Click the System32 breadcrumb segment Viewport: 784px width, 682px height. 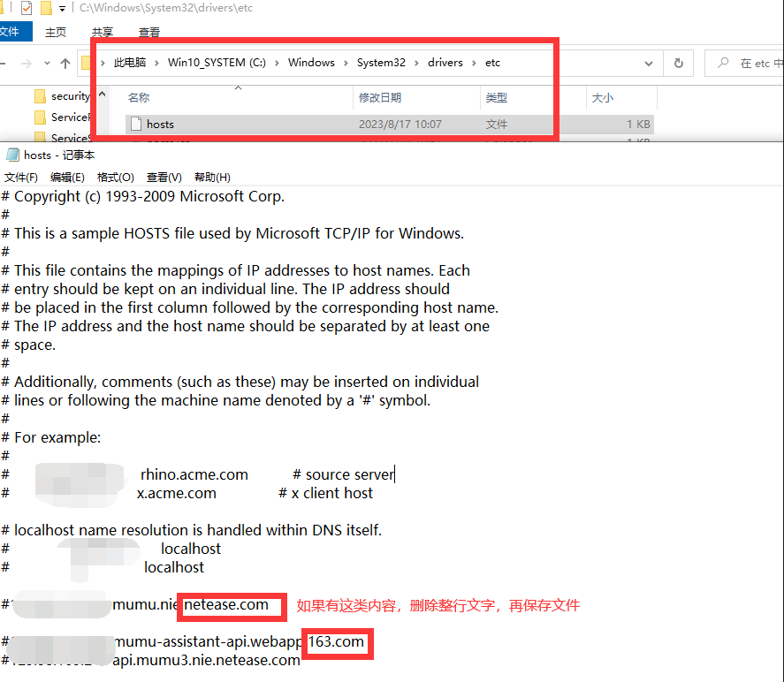[x=381, y=63]
